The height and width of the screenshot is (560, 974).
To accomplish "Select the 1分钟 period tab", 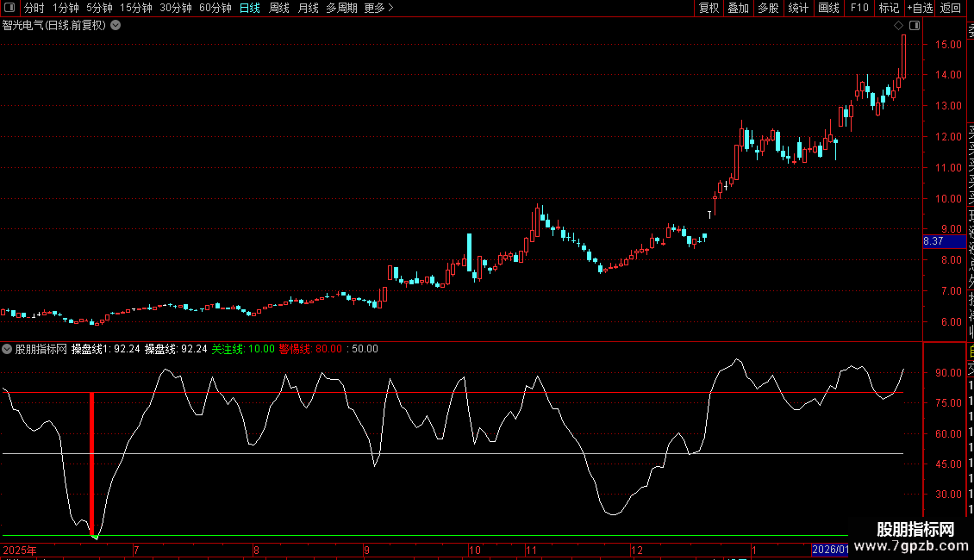I will 66,8.
